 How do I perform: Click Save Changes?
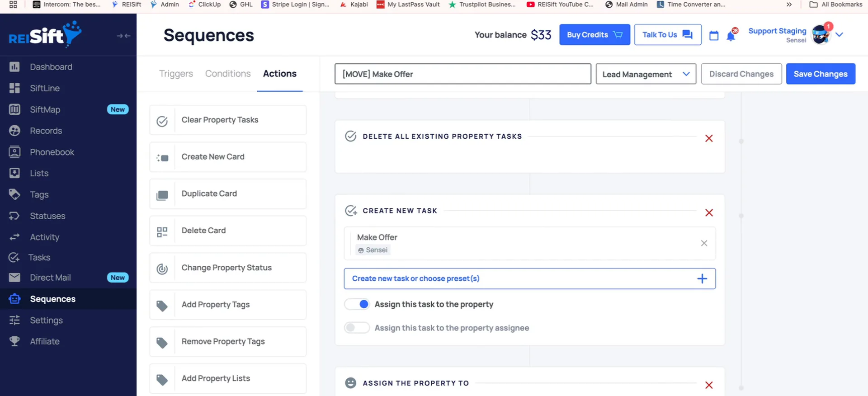coord(821,74)
